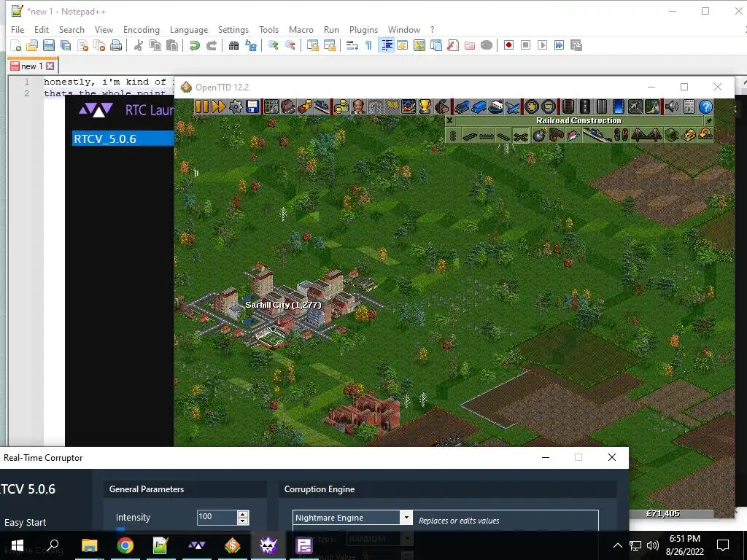Toggle show all characters in Notepad++
Screen dimensions: 747x560
tap(368, 45)
